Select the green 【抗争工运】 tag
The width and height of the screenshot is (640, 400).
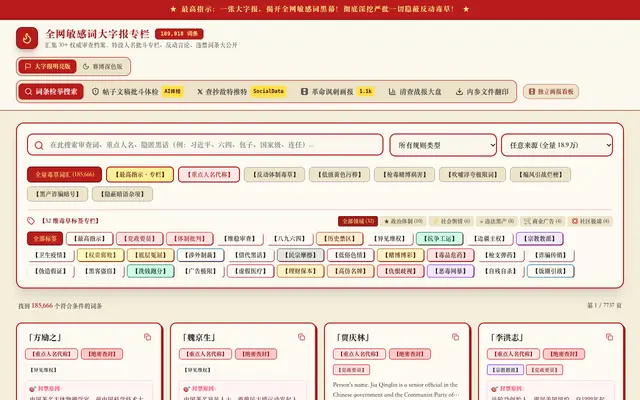pyautogui.click(x=440, y=239)
